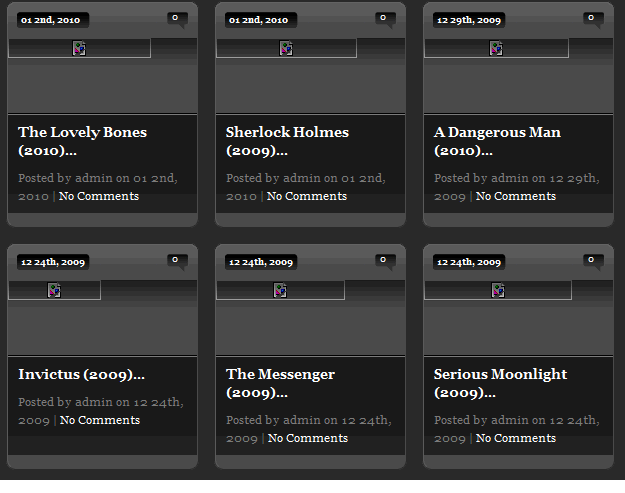The width and height of the screenshot is (625, 493).
Task: Click 12 29th, 2009 date badge
Action: click(469, 20)
